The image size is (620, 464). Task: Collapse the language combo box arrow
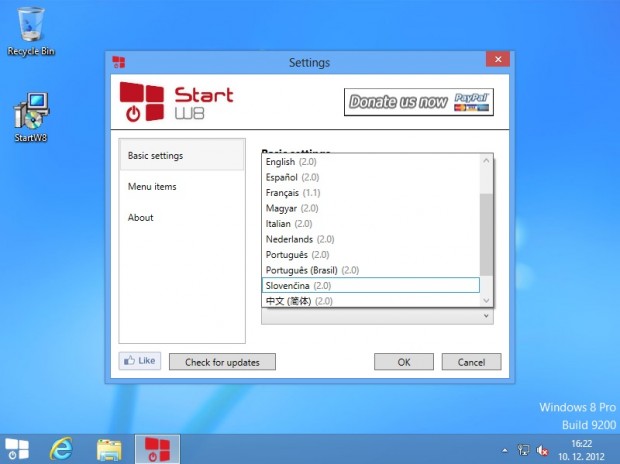pyautogui.click(x=486, y=316)
